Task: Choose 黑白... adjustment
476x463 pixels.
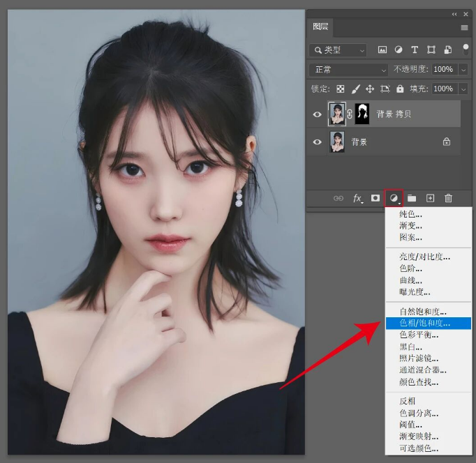Action: click(x=429, y=347)
